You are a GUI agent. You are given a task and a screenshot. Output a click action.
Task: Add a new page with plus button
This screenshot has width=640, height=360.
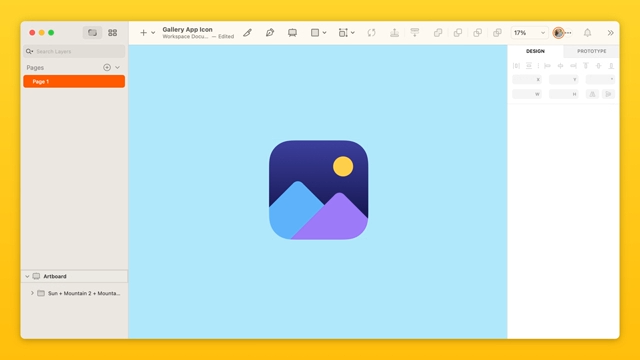[107, 67]
